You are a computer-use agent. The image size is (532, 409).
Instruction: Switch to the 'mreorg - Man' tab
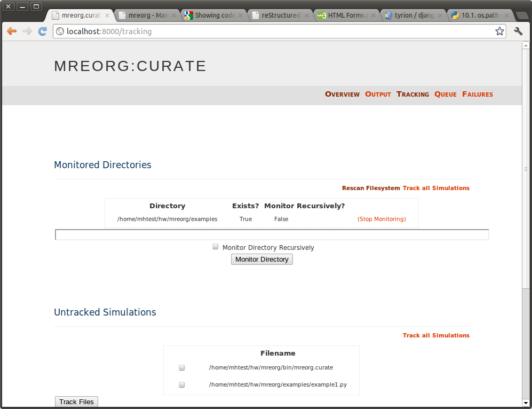click(x=148, y=15)
